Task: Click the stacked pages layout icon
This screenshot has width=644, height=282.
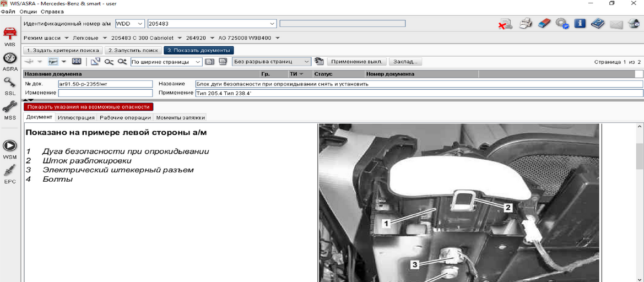Action: [x=223, y=62]
